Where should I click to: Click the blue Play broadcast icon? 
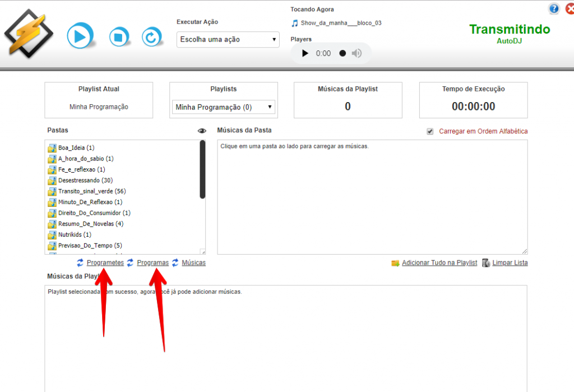click(x=80, y=35)
